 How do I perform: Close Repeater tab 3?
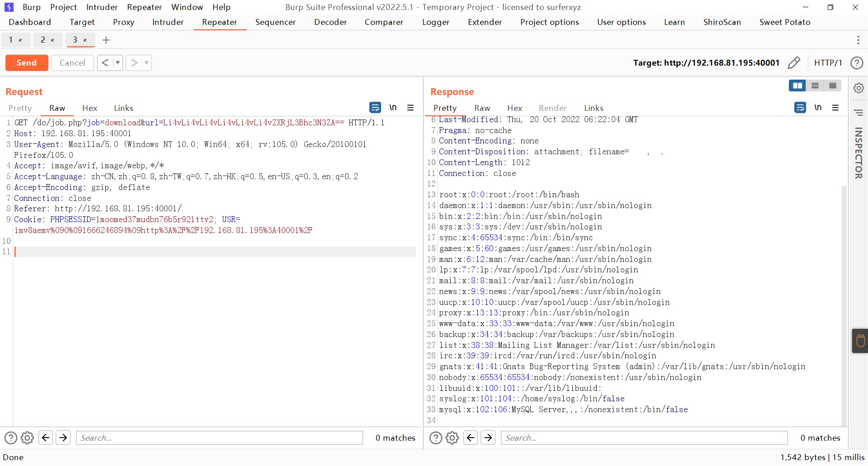85,40
